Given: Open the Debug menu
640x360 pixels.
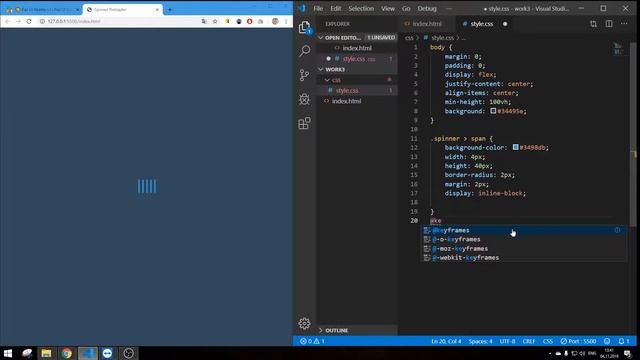Looking at the screenshot, I should 427,9.
